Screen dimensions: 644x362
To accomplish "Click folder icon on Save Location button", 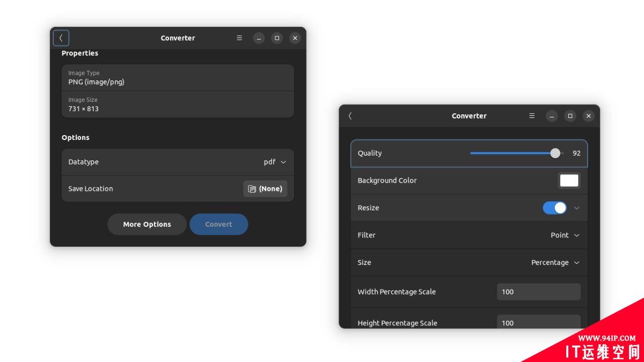I will [x=252, y=189].
